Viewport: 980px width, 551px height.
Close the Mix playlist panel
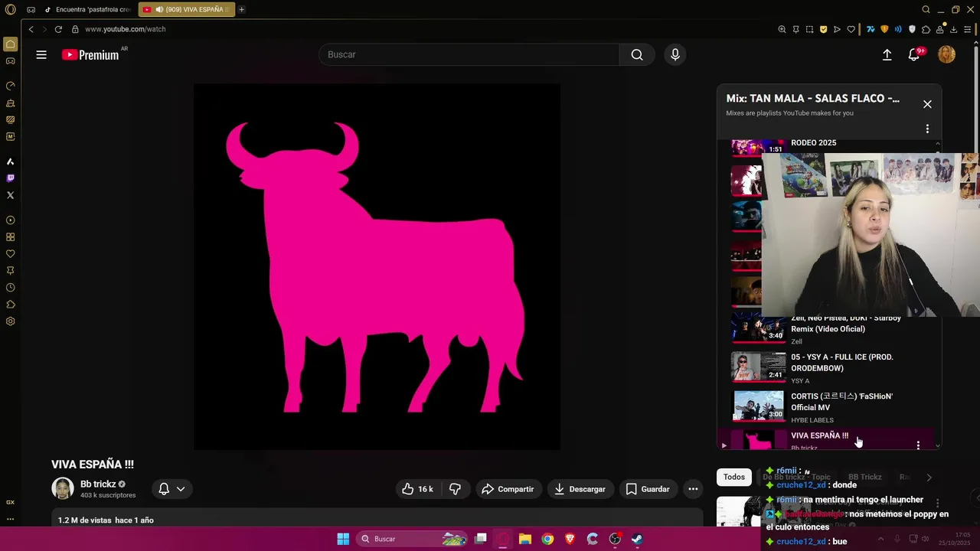(x=927, y=104)
